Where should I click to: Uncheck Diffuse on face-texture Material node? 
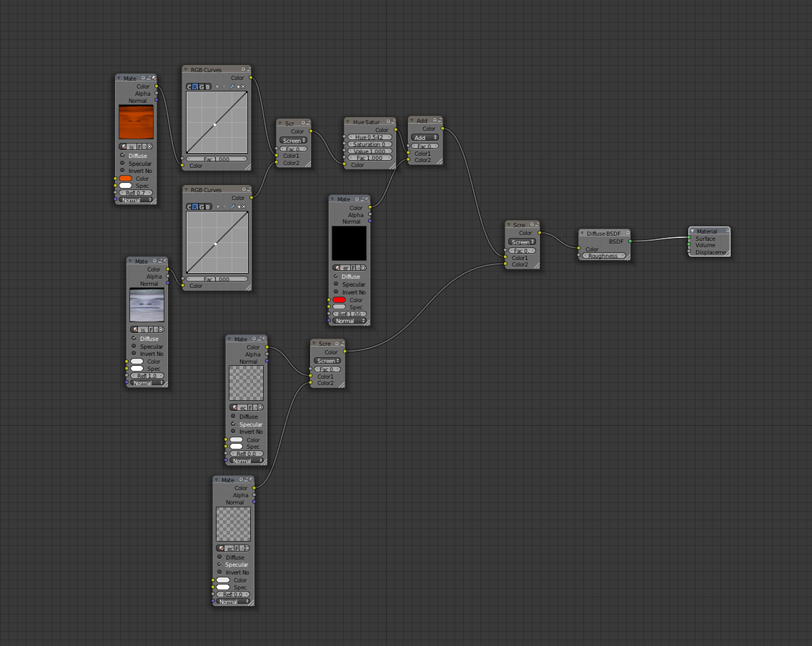click(134, 338)
